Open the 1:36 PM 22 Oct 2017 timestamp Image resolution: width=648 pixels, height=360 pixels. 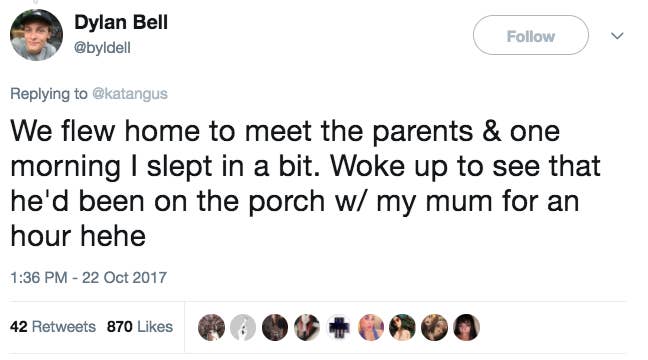coord(88,277)
